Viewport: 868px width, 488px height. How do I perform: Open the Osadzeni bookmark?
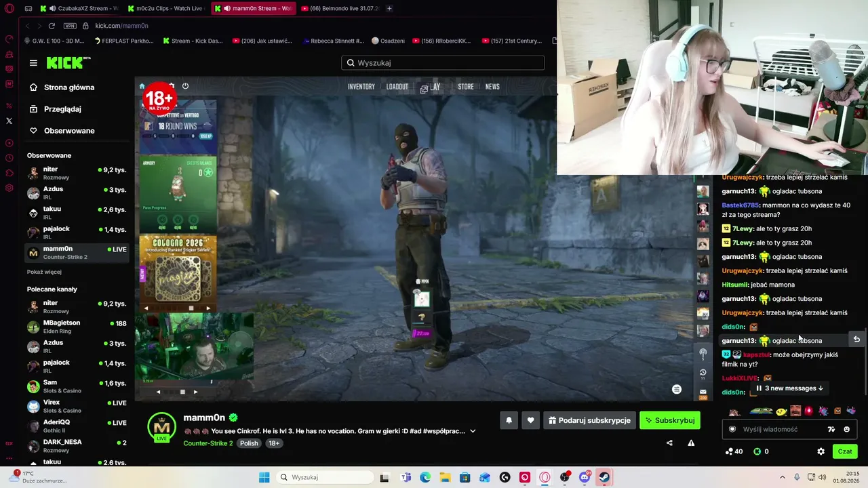[388, 41]
